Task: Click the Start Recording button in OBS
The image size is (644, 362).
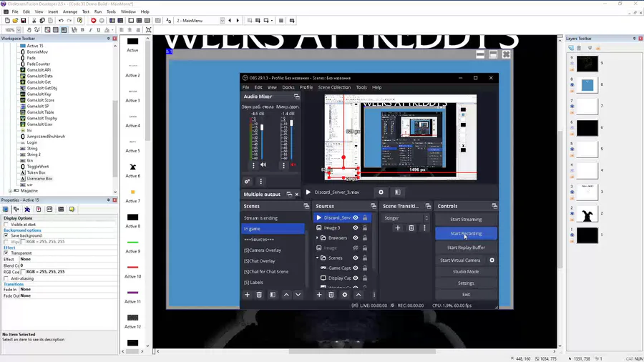Action: click(x=466, y=233)
